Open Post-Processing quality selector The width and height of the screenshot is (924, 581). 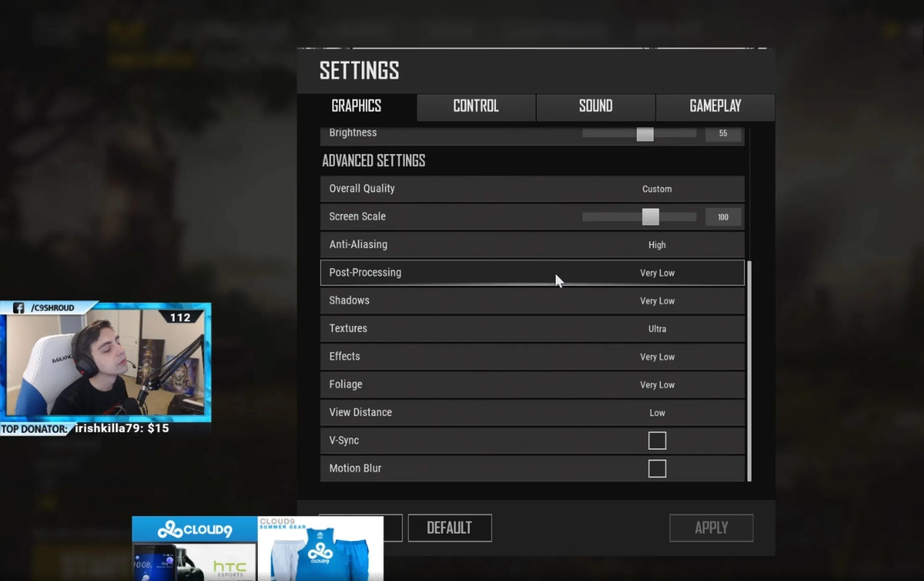tap(657, 272)
